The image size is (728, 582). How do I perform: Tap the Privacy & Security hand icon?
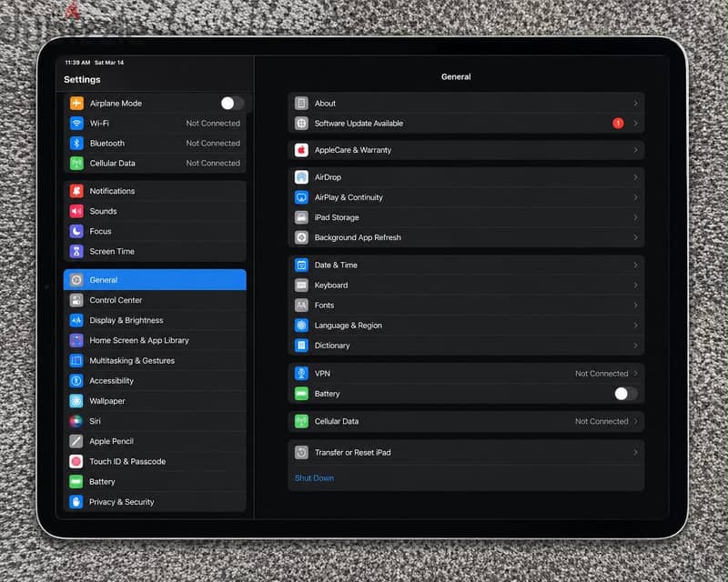(76, 502)
